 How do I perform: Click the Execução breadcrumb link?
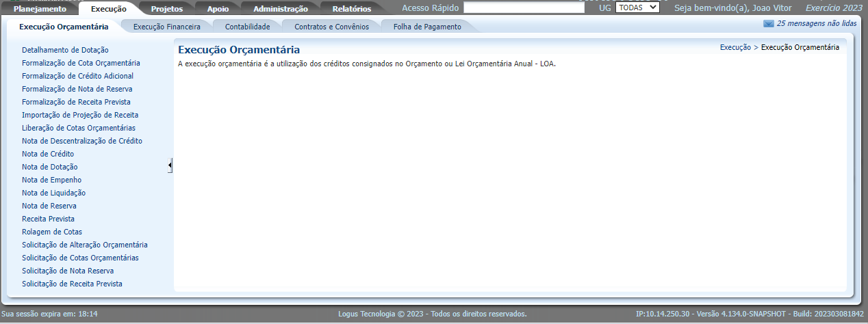pos(735,47)
